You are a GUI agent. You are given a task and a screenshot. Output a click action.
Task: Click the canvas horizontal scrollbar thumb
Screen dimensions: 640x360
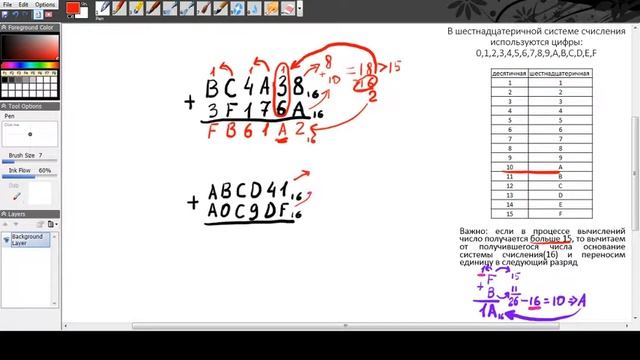coord(345,325)
